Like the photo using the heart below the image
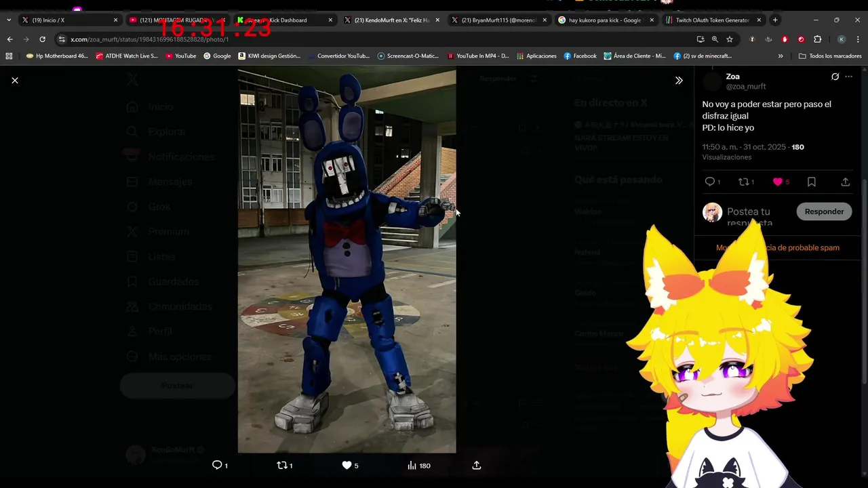This screenshot has width=868, height=488. tap(347, 465)
